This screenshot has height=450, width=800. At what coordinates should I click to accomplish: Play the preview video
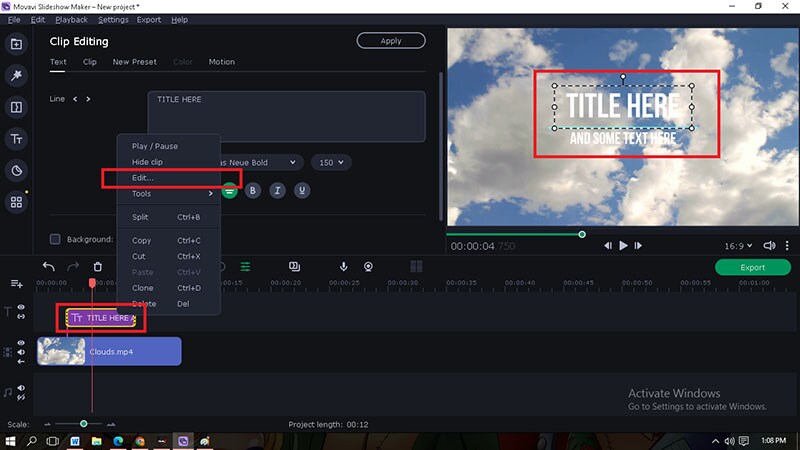click(623, 245)
